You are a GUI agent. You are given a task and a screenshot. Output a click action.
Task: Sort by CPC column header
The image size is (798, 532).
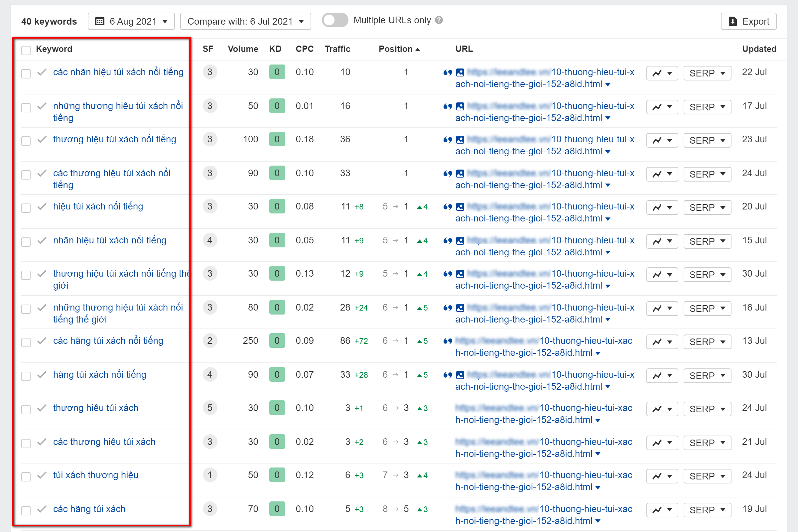304,49
